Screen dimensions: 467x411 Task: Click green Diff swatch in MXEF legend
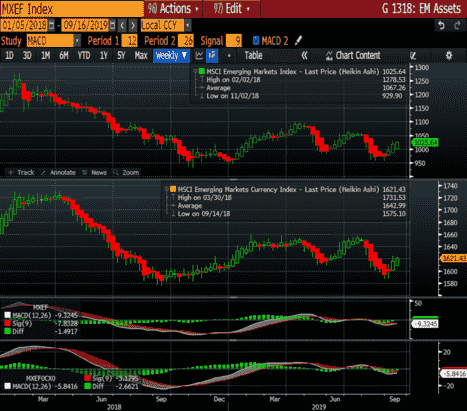click(7, 331)
